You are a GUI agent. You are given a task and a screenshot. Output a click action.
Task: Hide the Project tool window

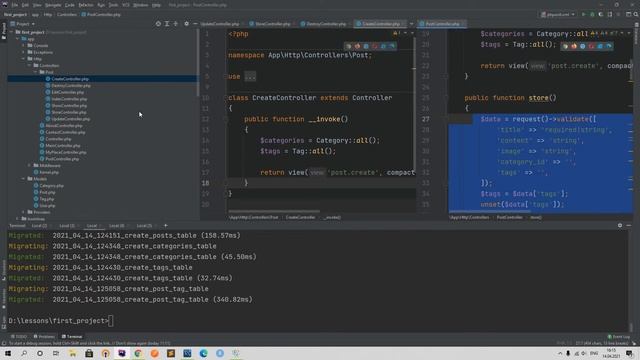(x=195, y=24)
